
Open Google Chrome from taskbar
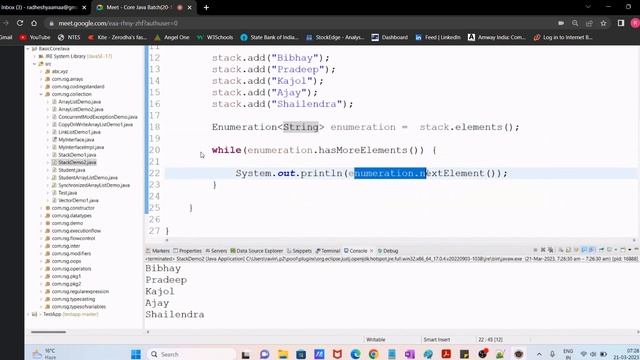(373, 354)
